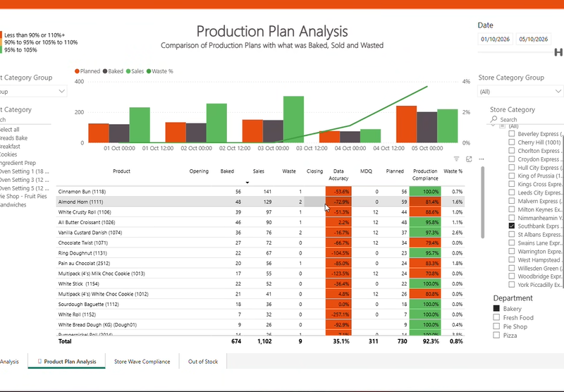Tick the Woodbridge Express checkbox
Image resolution: width=564 pixels, height=392 pixels.
pos(512,276)
